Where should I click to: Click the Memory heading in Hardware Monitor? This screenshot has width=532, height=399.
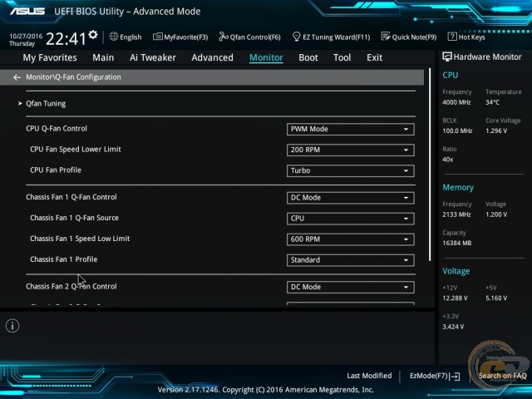coord(458,188)
